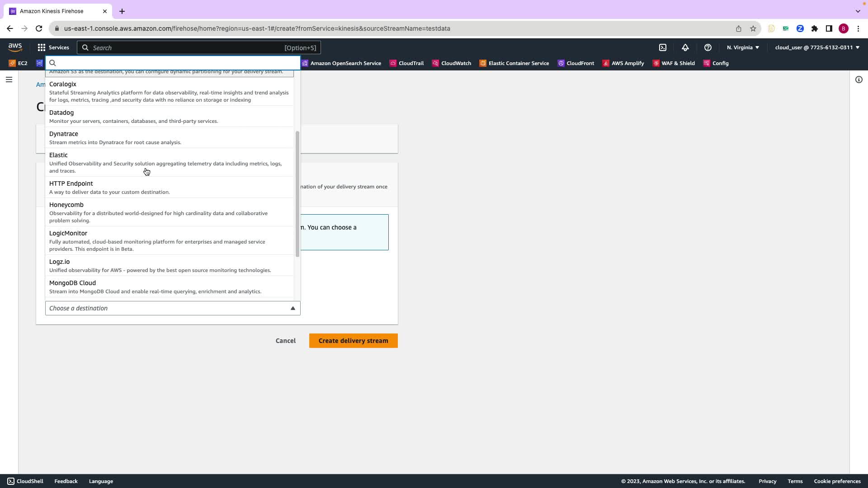Screen dimensions: 868x488
Task: Open AWS CloudShell icon in top navigation
Action: 663,47
